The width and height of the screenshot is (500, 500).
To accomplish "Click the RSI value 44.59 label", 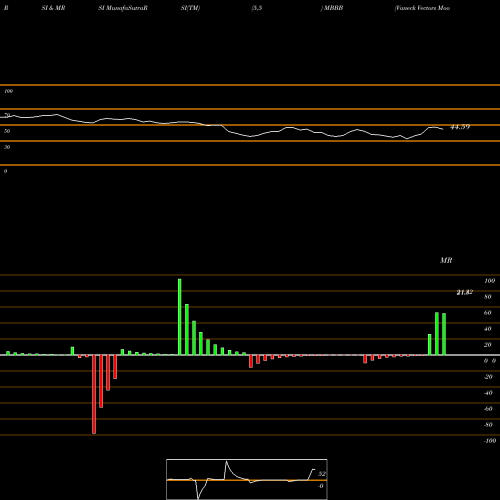I will 460,127.
